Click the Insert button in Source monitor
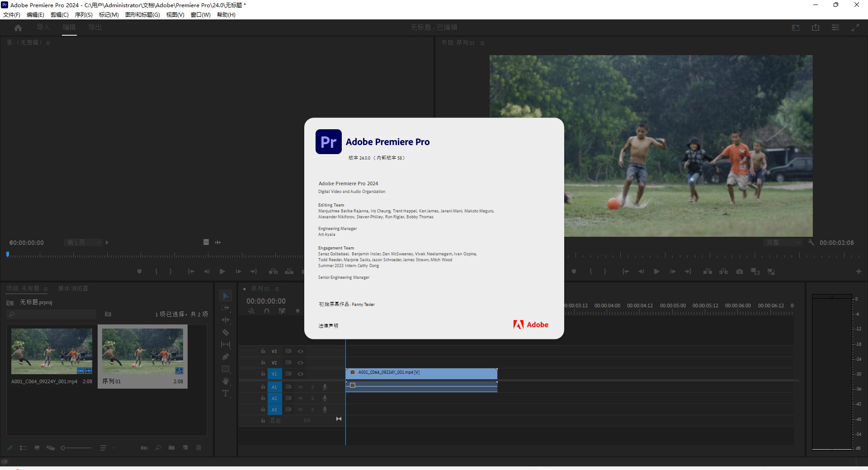This screenshot has width=868, height=470. tap(274, 272)
